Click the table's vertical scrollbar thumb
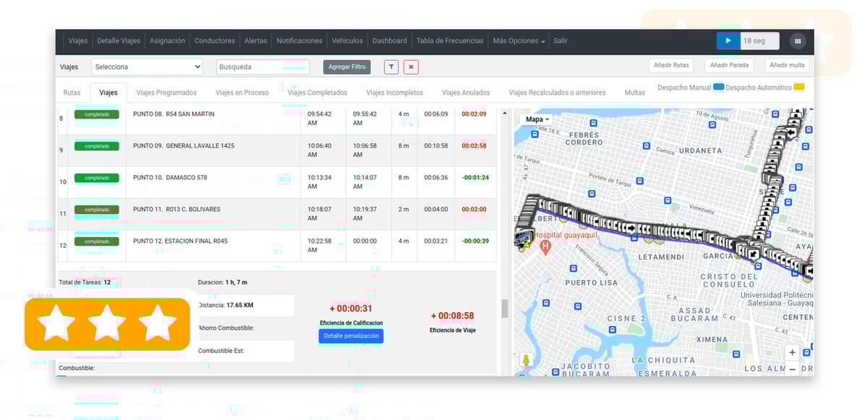The width and height of the screenshot is (868, 420). 504,309
